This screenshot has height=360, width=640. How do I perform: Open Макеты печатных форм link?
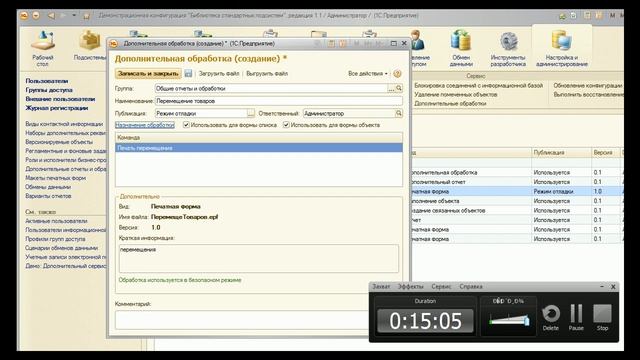pos(56,178)
